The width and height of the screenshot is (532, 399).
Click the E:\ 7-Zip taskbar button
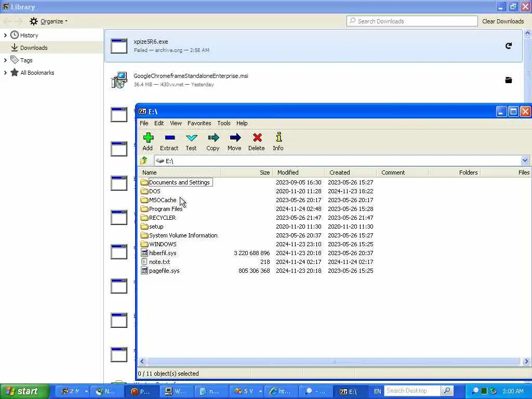[350, 391]
